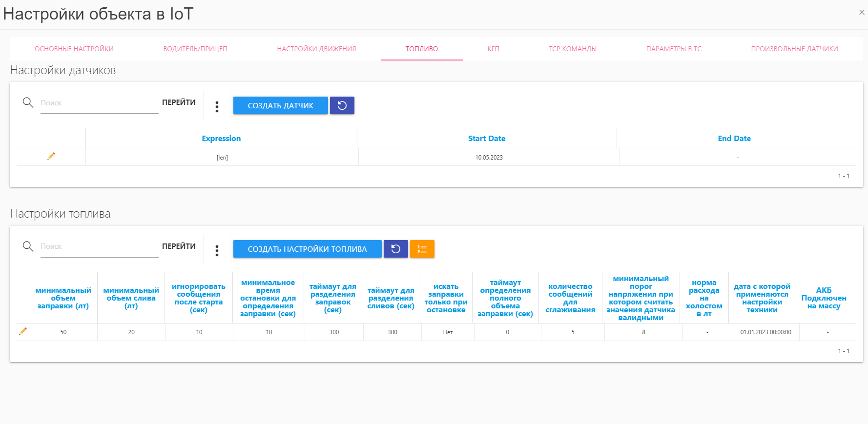Click the orange numbered list icon button
The height and width of the screenshot is (424, 868).
click(x=422, y=249)
